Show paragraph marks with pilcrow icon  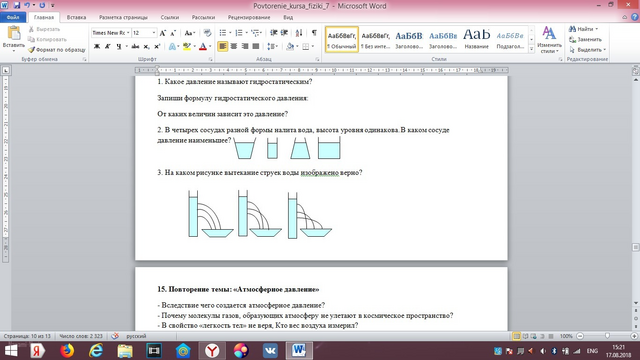tap(314, 33)
